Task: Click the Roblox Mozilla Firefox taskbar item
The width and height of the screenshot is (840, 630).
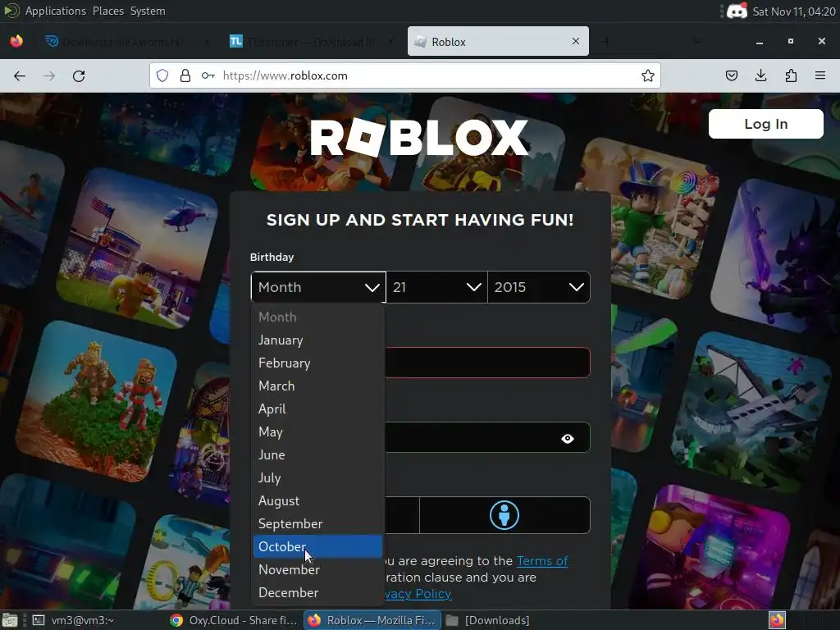Action: pyautogui.click(x=372, y=620)
